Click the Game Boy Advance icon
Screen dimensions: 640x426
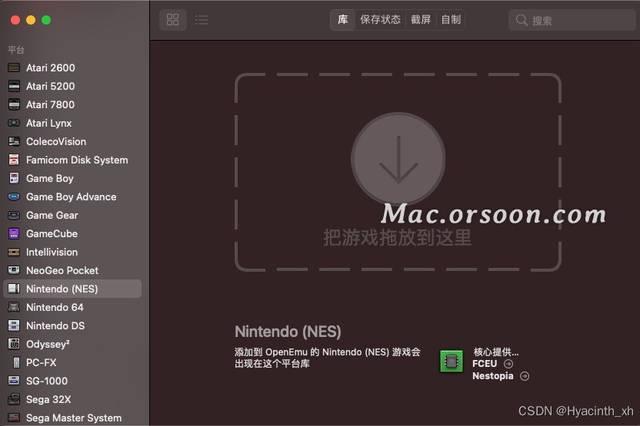pos(14,197)
